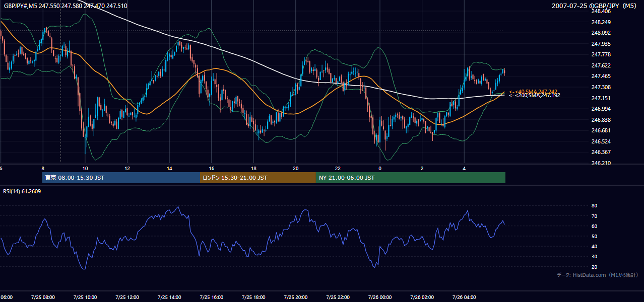The height and width of the screenshot is (302, 644).
Task: Click the 40 SMA 247.242 orange label
Action: [x=533, y=92]
